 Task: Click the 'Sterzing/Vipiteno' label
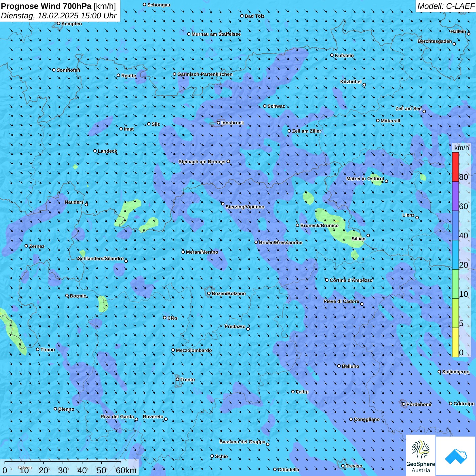245,207
